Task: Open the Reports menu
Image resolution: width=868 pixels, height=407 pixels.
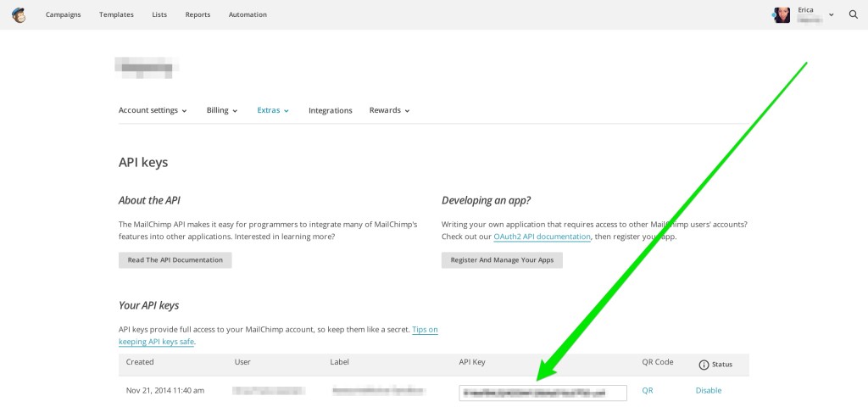Action: [x=198, y=15]
